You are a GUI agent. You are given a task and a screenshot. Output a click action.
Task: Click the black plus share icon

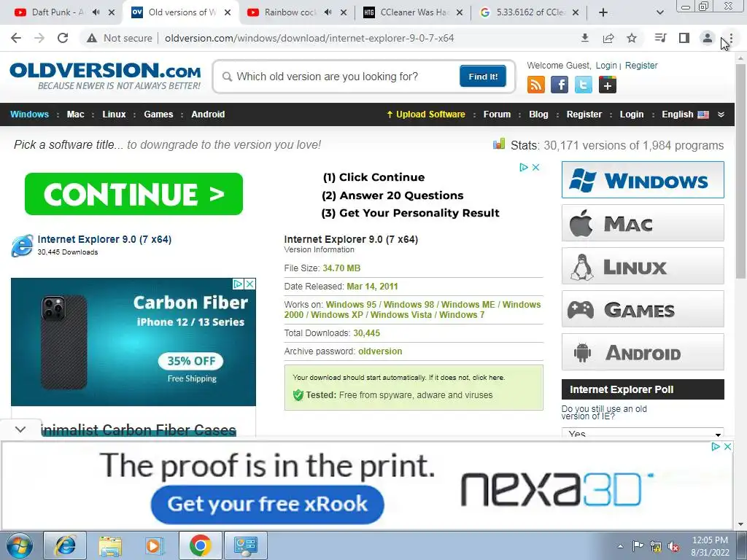608,85
